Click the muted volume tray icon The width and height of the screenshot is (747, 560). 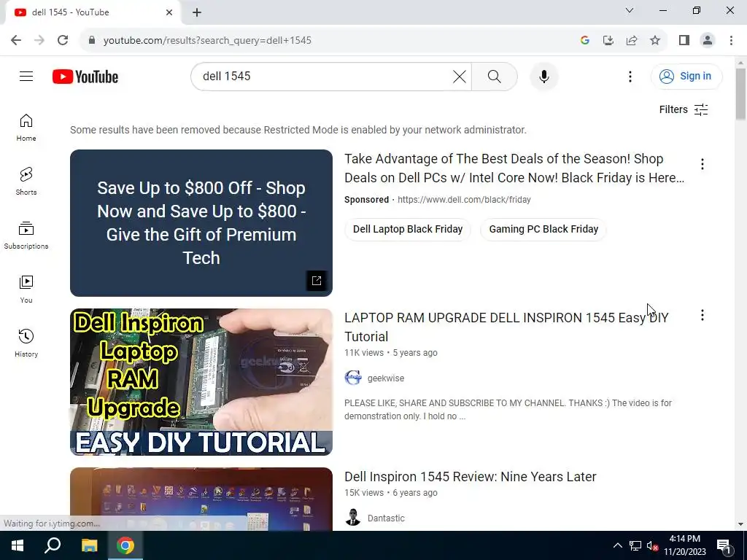652,545
